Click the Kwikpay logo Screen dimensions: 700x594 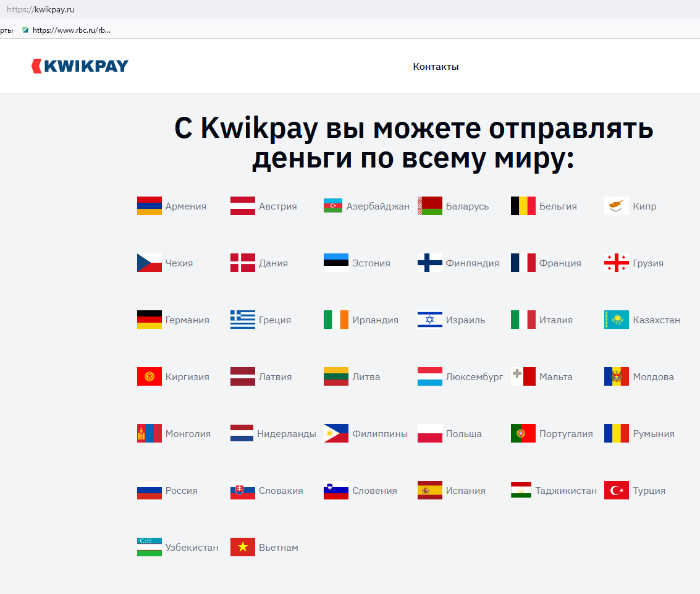pos(80,66)
